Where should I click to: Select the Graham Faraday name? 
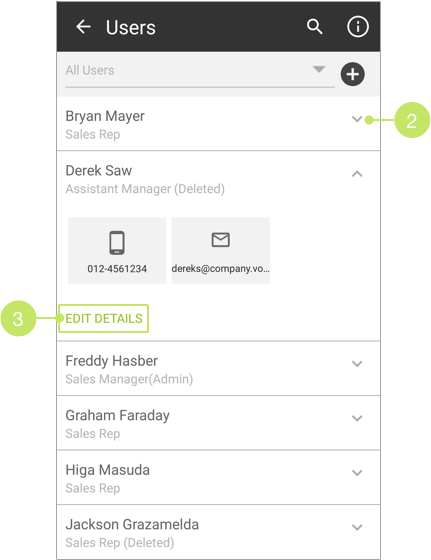117,416
